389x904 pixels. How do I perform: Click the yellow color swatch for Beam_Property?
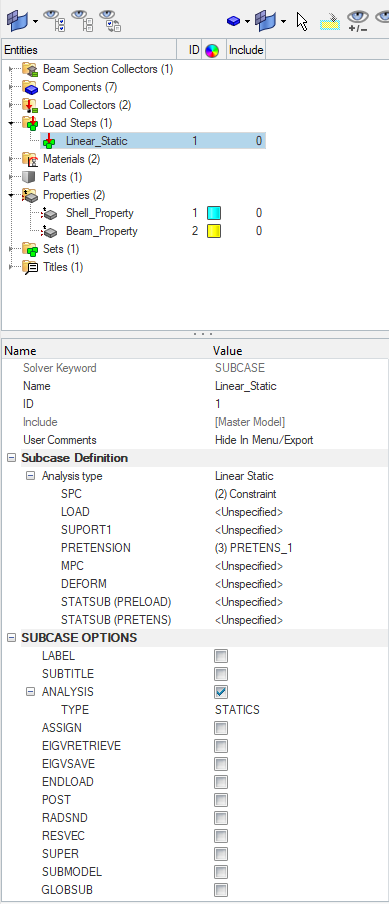tap(214, 231)
